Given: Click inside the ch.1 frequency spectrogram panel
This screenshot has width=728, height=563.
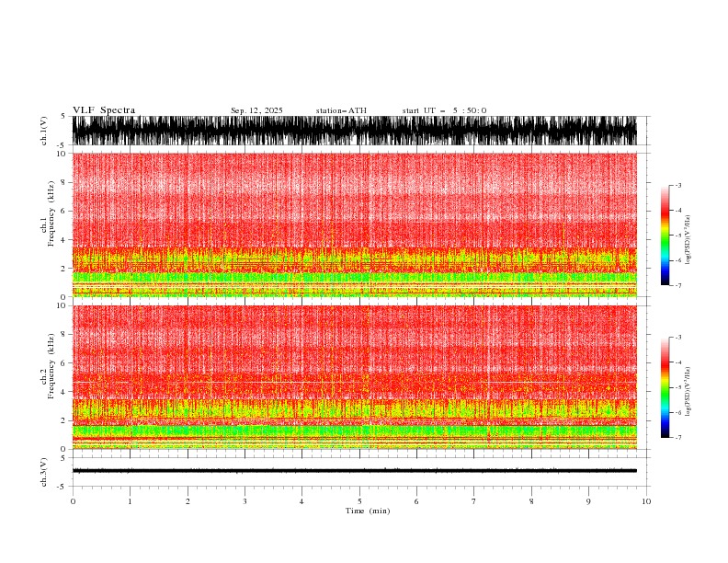Looking at the screenshot, I should 355,224.
